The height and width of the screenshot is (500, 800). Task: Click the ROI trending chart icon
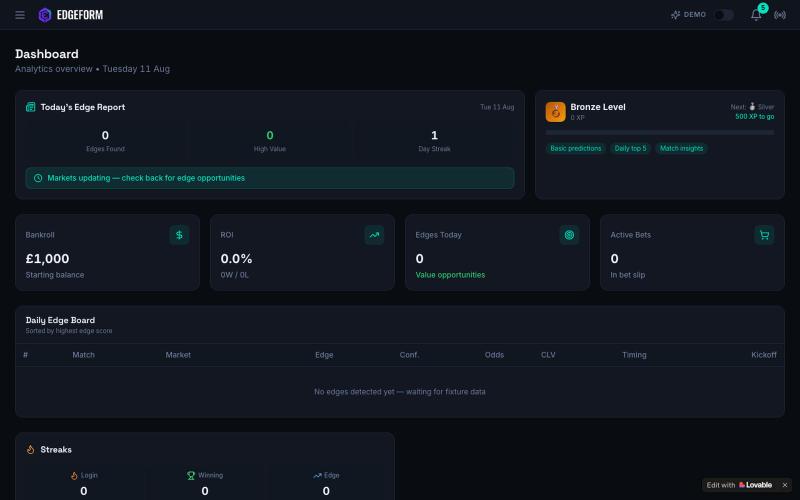(374, 235)
